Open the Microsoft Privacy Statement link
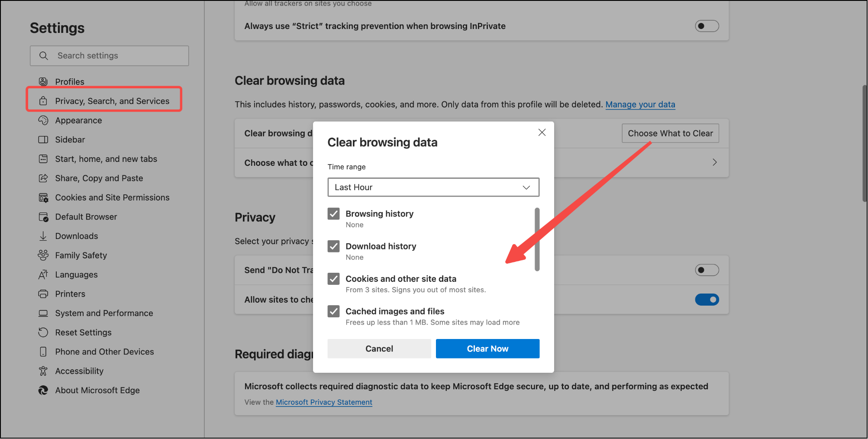This screenshot has height=439, width=868. [324, 402]
